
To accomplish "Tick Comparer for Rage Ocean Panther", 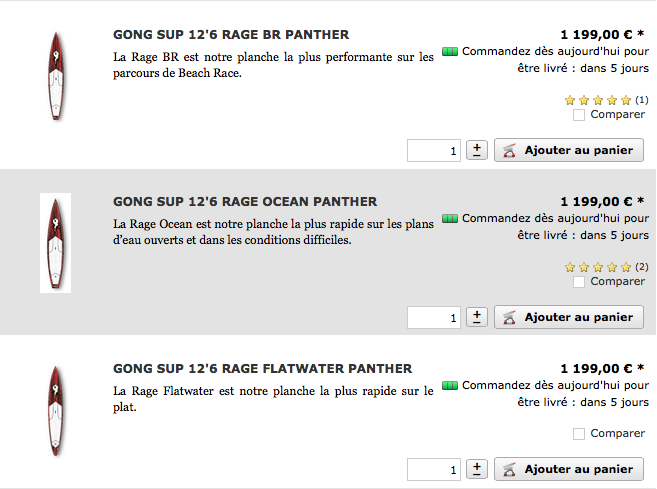I will (x=579, y=282).
